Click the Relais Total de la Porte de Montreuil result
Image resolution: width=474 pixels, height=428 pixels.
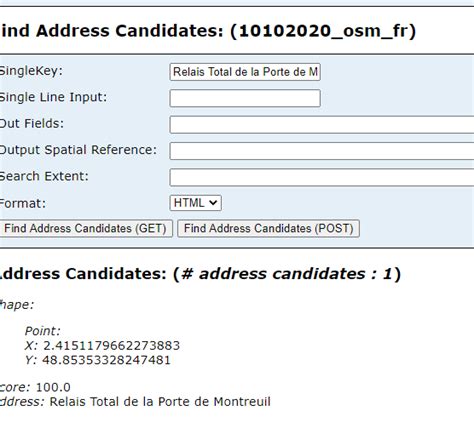click(160, 402)
